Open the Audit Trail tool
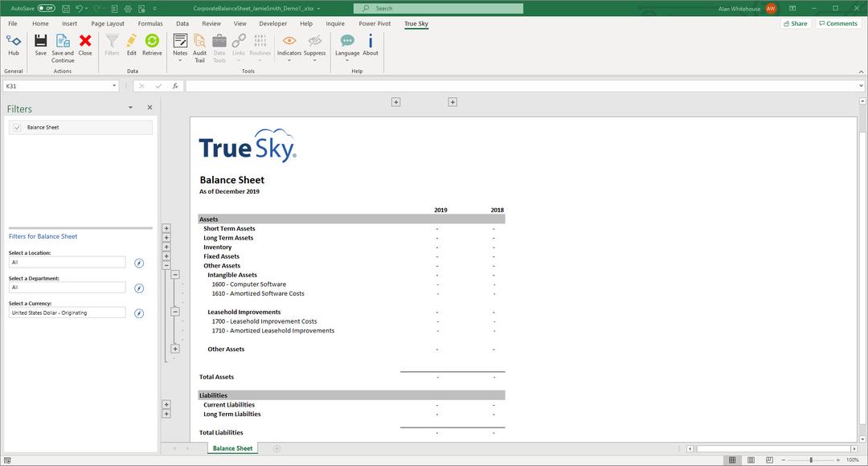Screen dimensions: 868x466 click(x=199, y=47)
